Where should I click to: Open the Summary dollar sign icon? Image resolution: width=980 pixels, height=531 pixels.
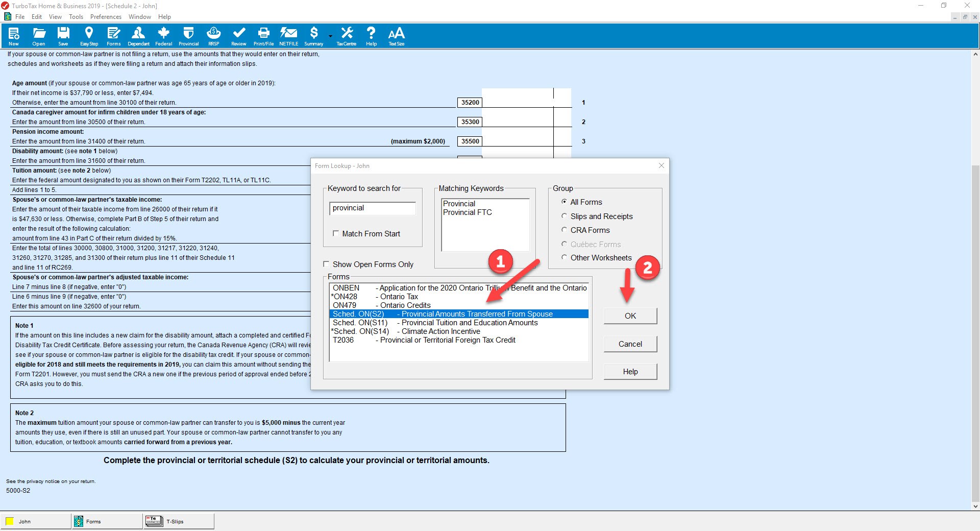point(314,36)
